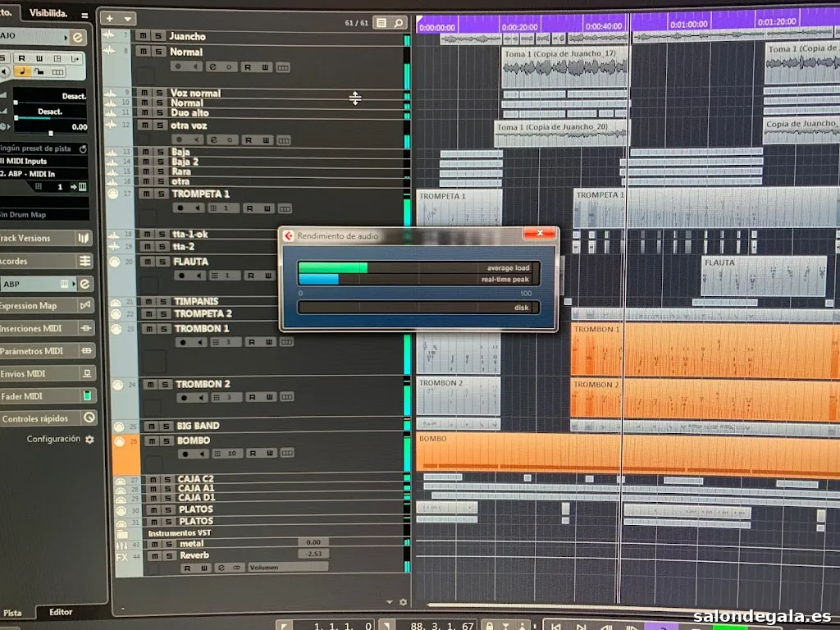840x630 pixels.
Task: Solo the FLAUTA track
Action: [162, 262]
